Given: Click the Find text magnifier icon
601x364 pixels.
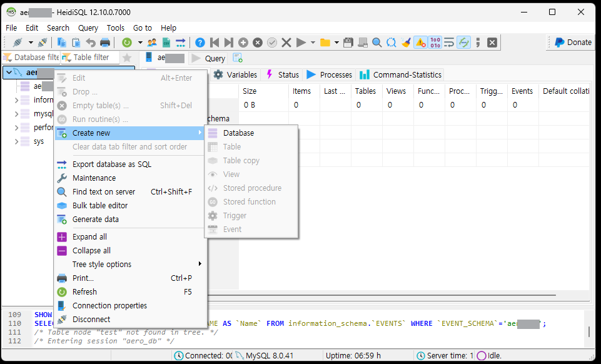Looking at the screenshot, I should click(376, 43).
